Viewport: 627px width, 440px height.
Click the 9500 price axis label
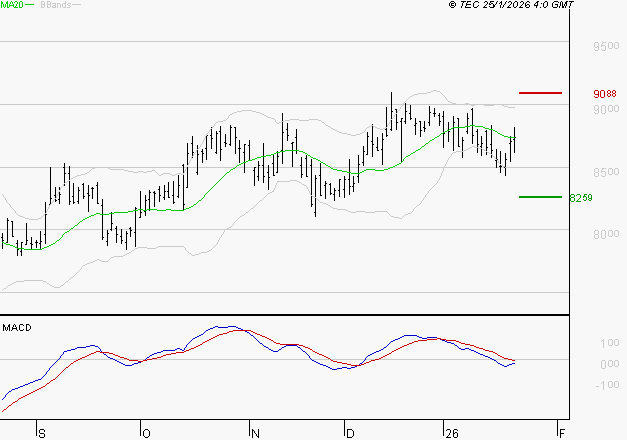click(x=606, y=46)
